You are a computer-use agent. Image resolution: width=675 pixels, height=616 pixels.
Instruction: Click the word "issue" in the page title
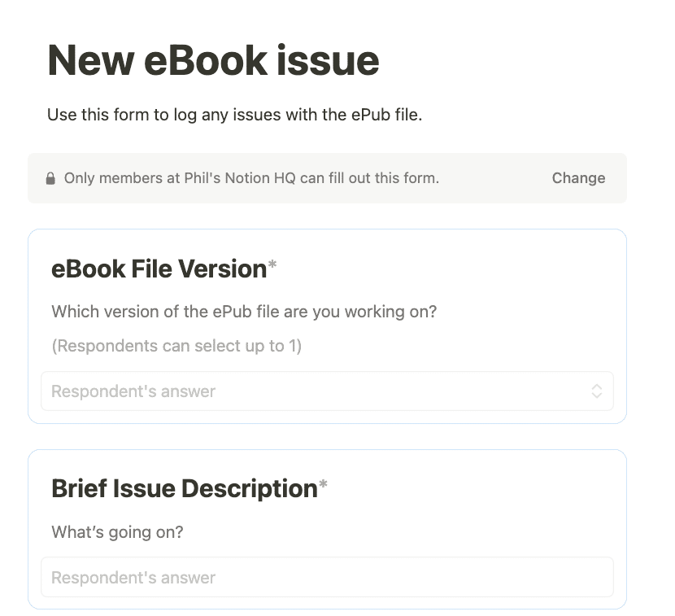pyautogui.click(x=327, y=61)
